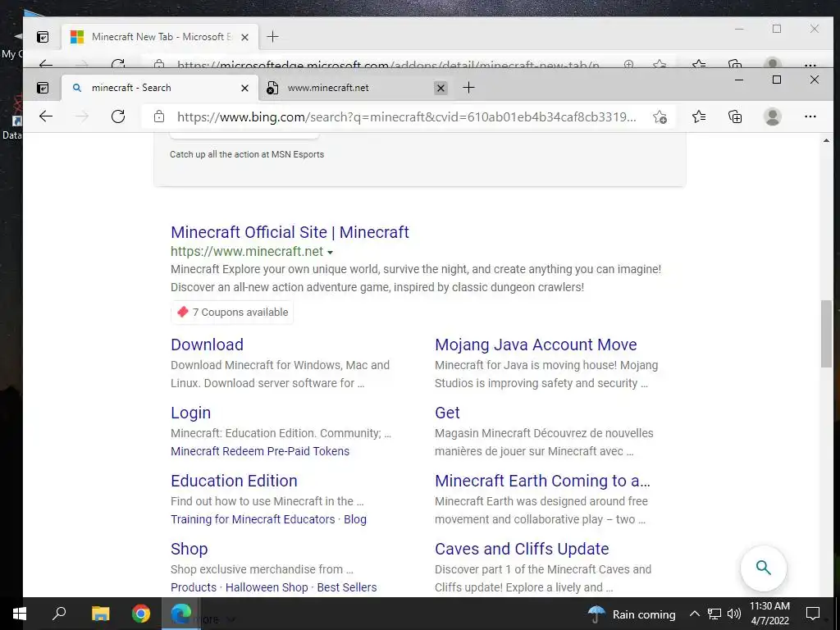Image resolution: width=840 pixels, height=630 pixels.
Task: Open the Education Edition sitelink
Action: [x=234, y=481]
